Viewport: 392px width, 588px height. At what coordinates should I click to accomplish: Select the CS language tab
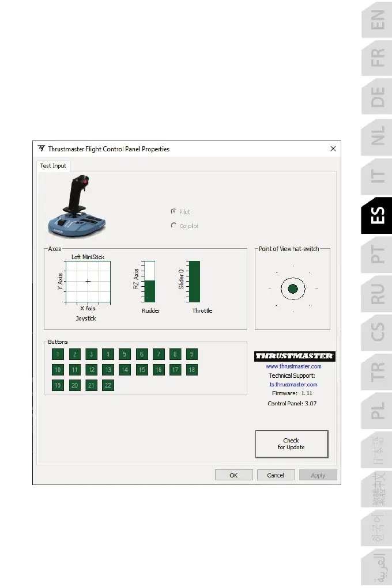pos(378,332)
